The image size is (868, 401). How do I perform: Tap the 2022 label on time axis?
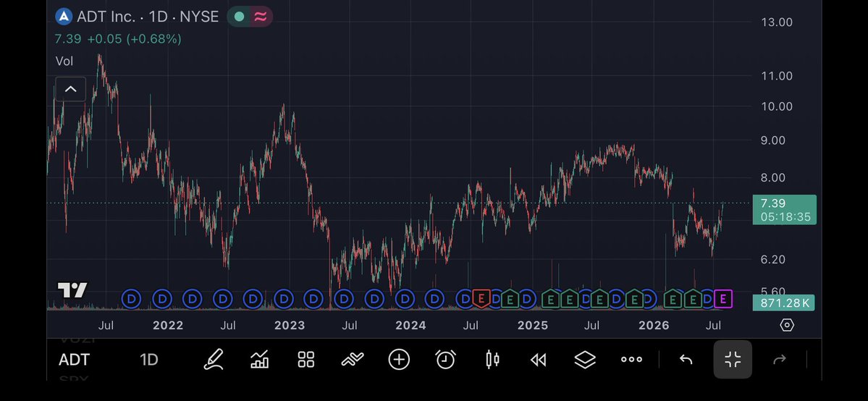(x=168, y=326)
